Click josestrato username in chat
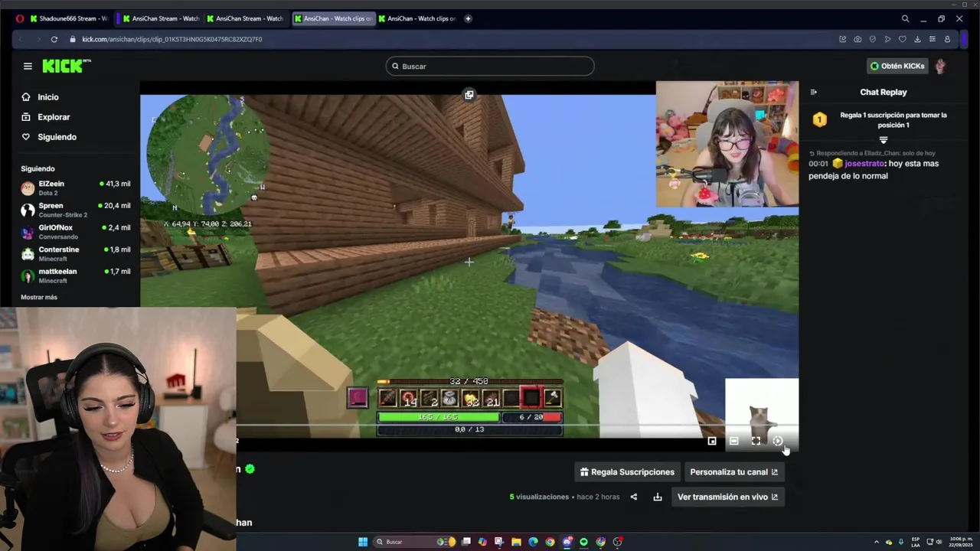Image resolution: width=980 pixels, height=551 pixels. click(x=864, y=164)
